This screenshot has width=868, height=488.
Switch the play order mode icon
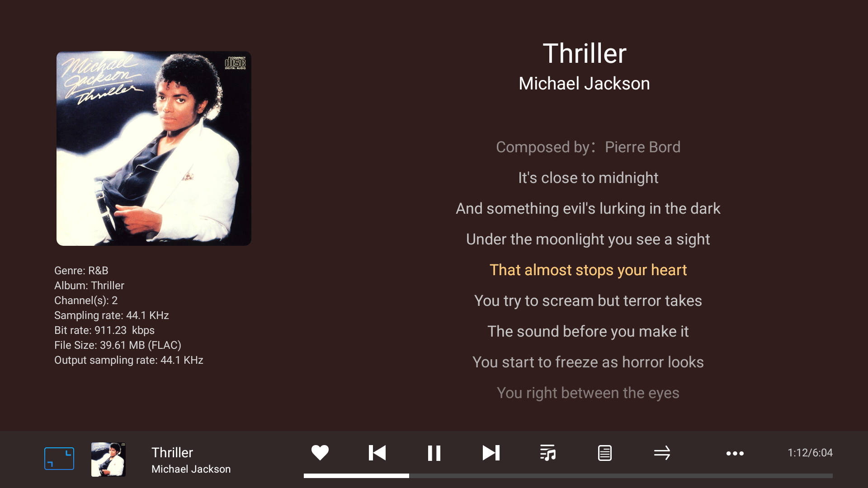[662, 453]
